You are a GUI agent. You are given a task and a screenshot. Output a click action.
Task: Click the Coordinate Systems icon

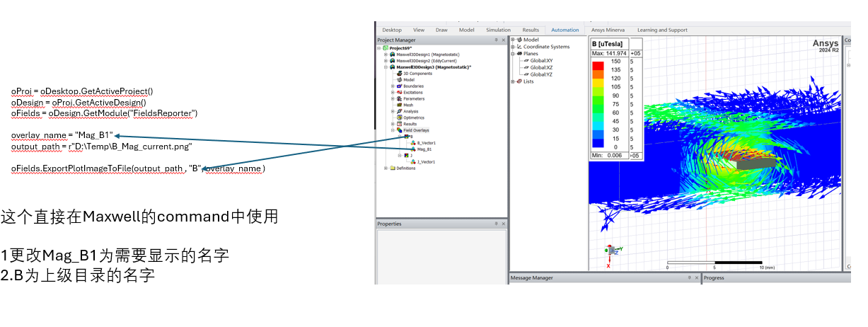[x=519, y=47]
